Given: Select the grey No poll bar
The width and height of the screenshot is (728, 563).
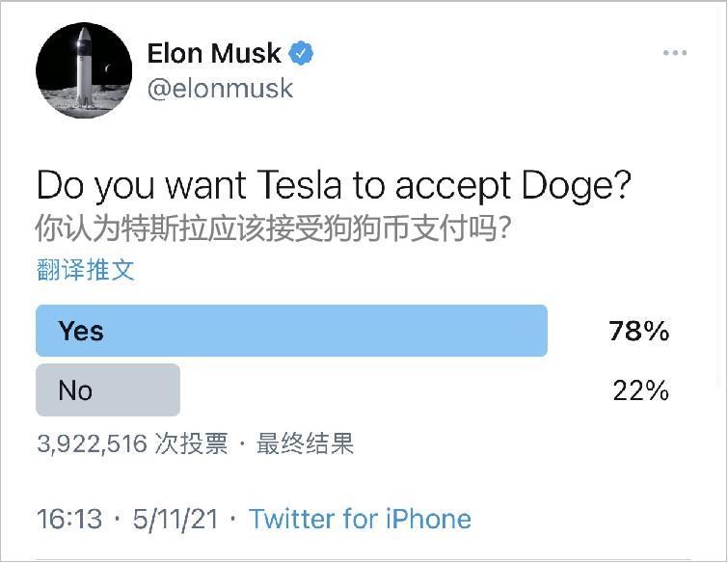Looking at the screenshot, I should point(107,389).
